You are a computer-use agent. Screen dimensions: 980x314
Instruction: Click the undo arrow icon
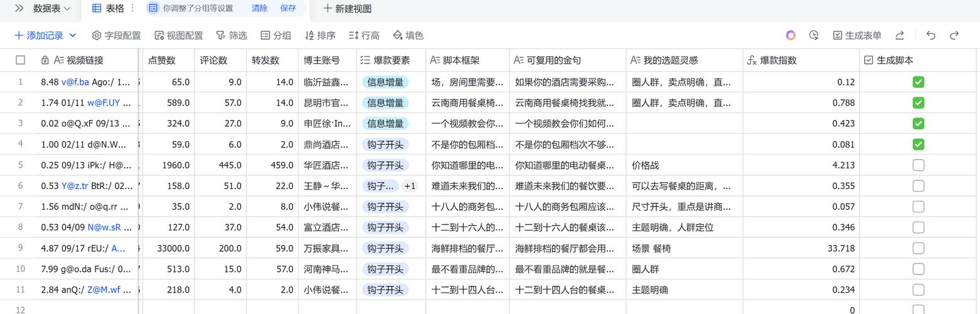pos(931,36)
